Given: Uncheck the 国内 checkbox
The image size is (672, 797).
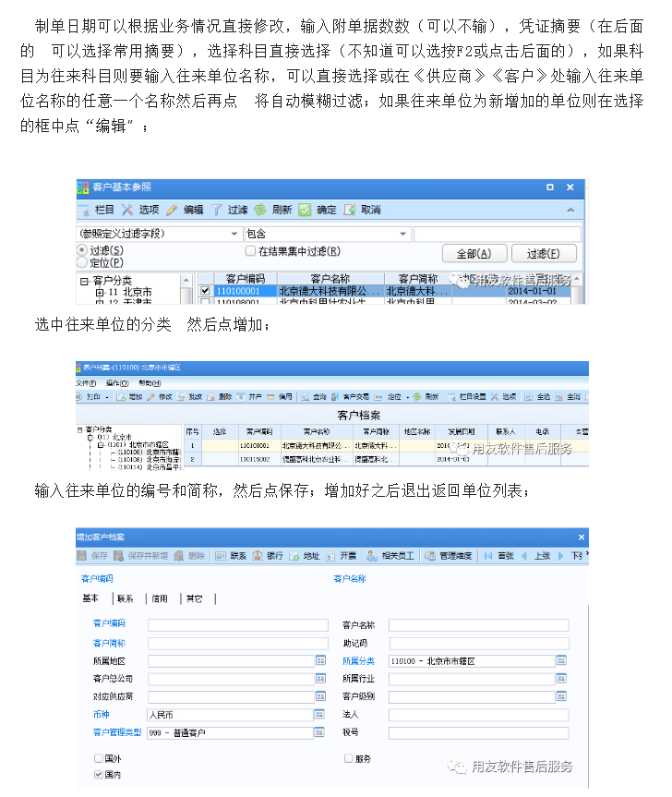Looking at the screenshot, I should pos(99,775).
